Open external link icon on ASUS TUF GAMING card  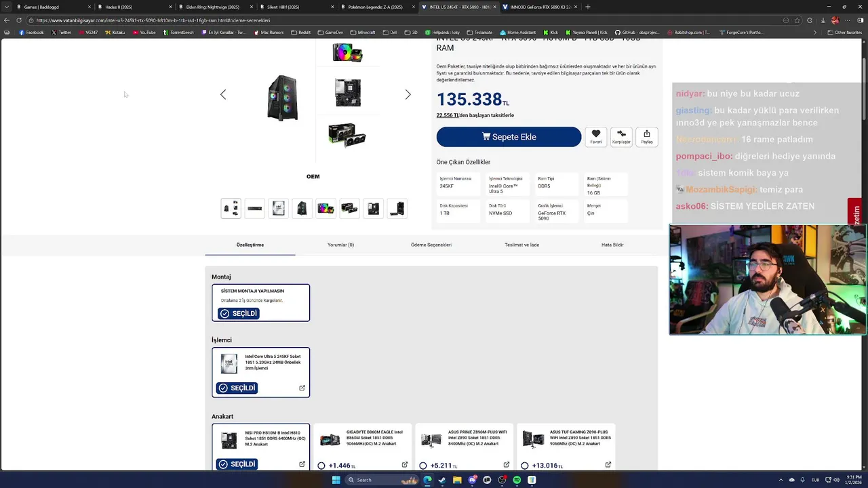(x=608, y=464)
